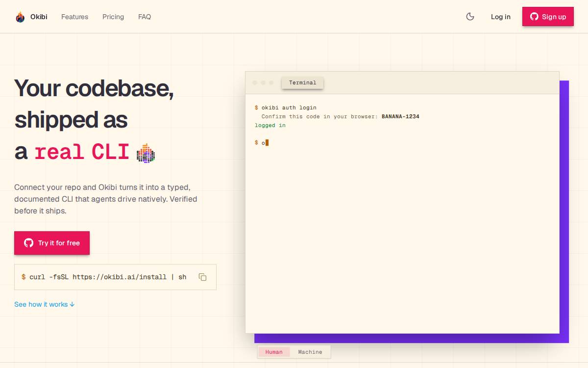Select the Terminal tab
The image size is (588, 368).
[302, 82]
